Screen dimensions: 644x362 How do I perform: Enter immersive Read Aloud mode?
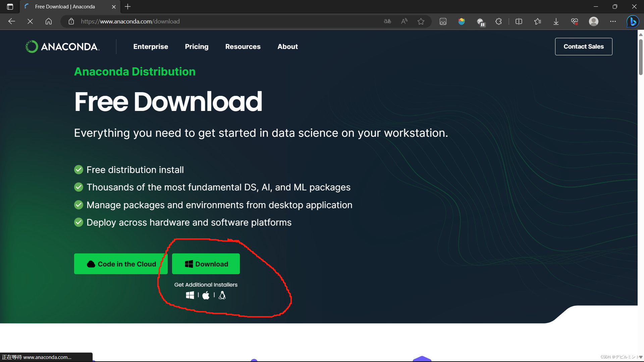404,21
